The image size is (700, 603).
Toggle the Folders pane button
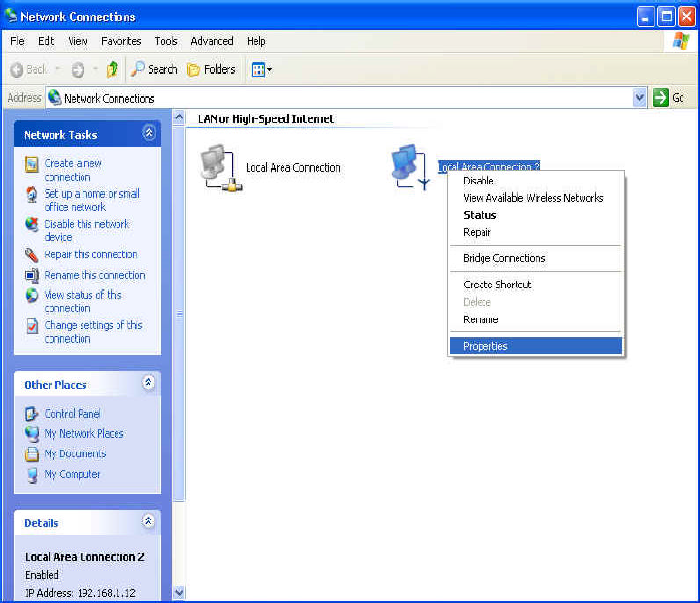[x=211, y=70]
